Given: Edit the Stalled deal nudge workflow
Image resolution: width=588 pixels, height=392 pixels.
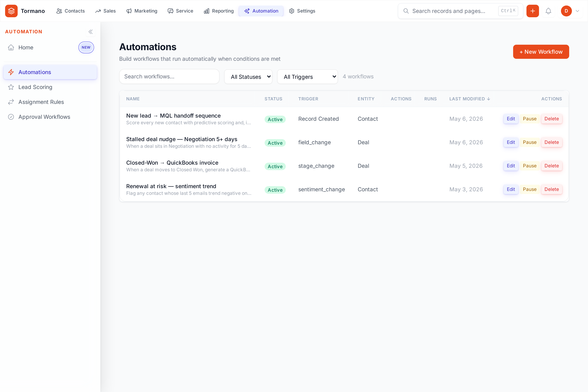Looking at the screenshot, I should tap(511, 142).
